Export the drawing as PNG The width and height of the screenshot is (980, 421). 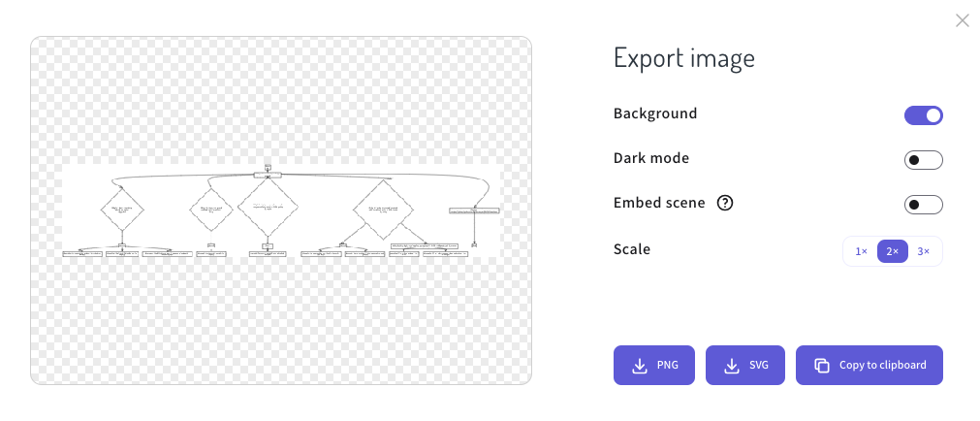pyautogui.click(x=654, y=366)
